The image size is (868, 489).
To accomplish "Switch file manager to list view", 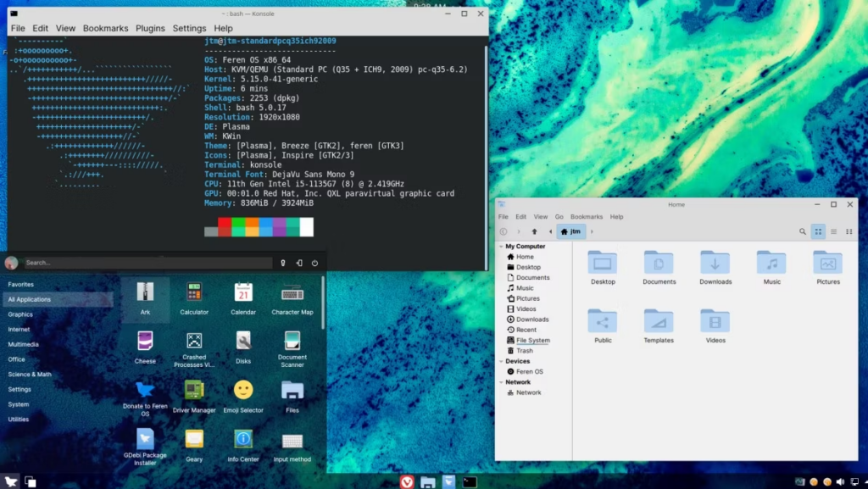I will tap(833, 231).
